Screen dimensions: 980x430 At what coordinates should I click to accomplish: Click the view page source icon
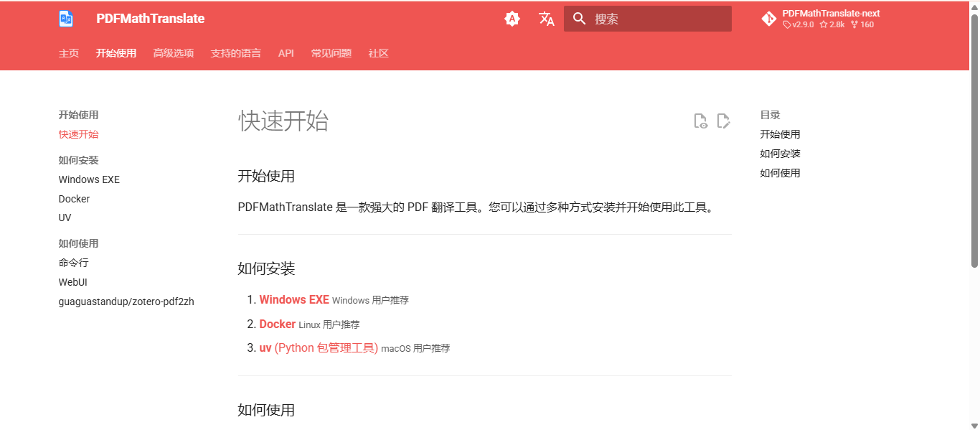[701, 121]
